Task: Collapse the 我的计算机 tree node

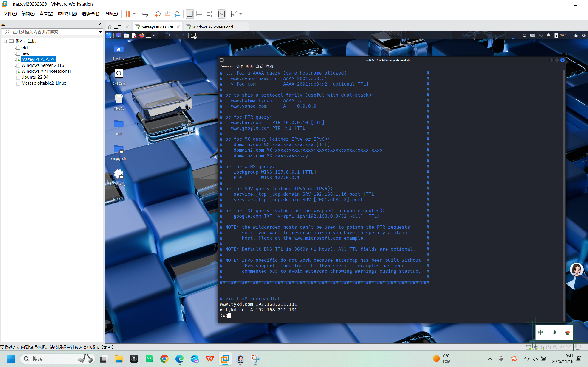Action: click(5, 42)
